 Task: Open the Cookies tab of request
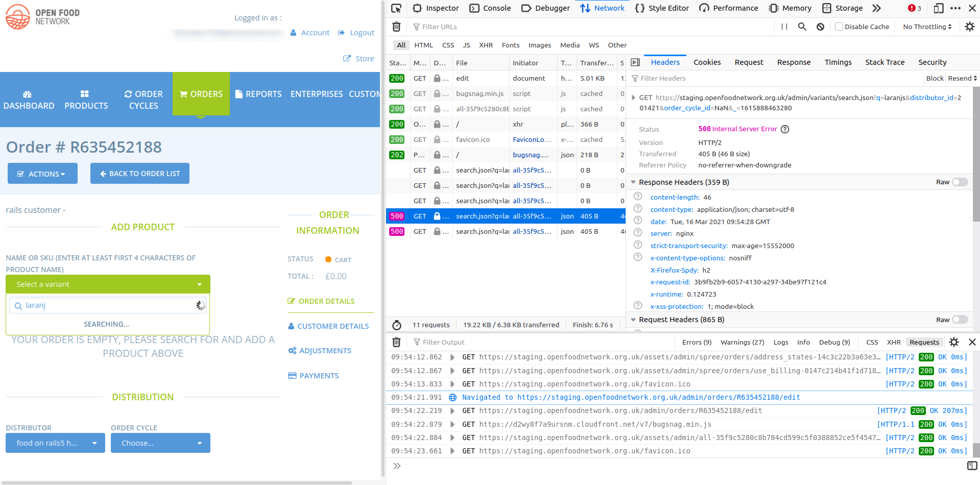point(707,62)
